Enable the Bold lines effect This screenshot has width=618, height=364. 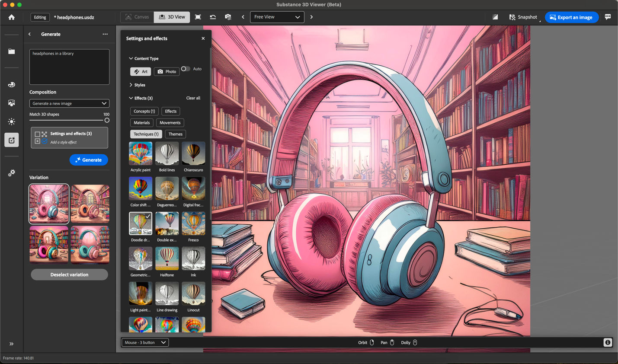pyautogui.click(x=167, y=153)
